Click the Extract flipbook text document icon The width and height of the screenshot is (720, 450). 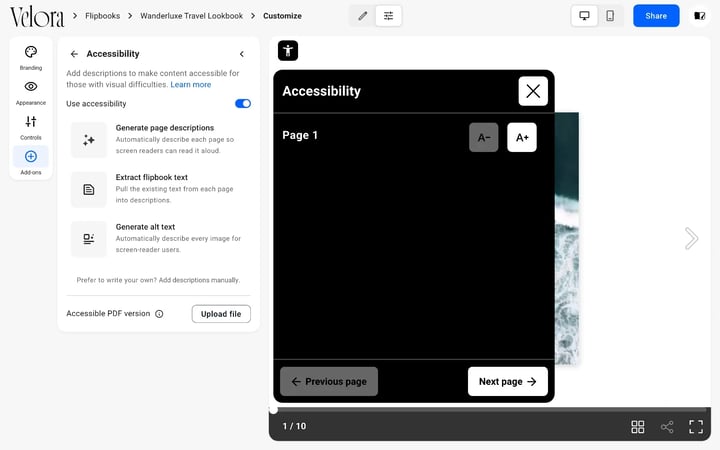click(89, 190)
